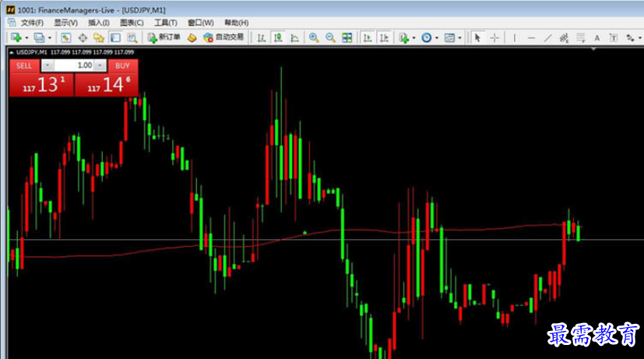This screenshot has height=359, width=644.
Task: Toggle chart auto scroll
Action: coord(368,38)
